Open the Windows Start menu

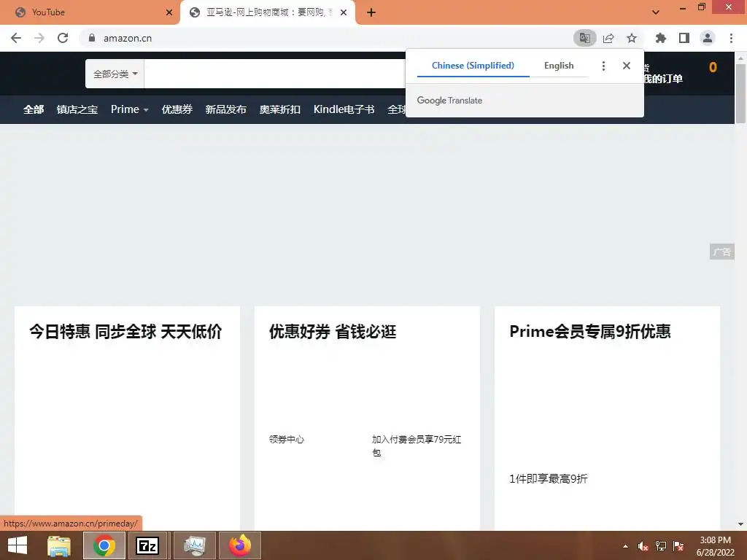pos(18,545)
